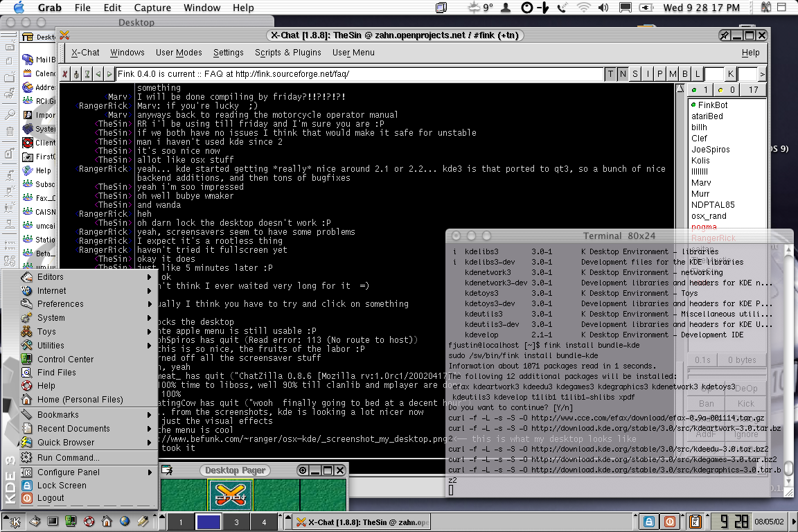The image size is (798, 532).
Task: Expand the Utilities submenu in the K menu
Action: click(x=87, y=345)
